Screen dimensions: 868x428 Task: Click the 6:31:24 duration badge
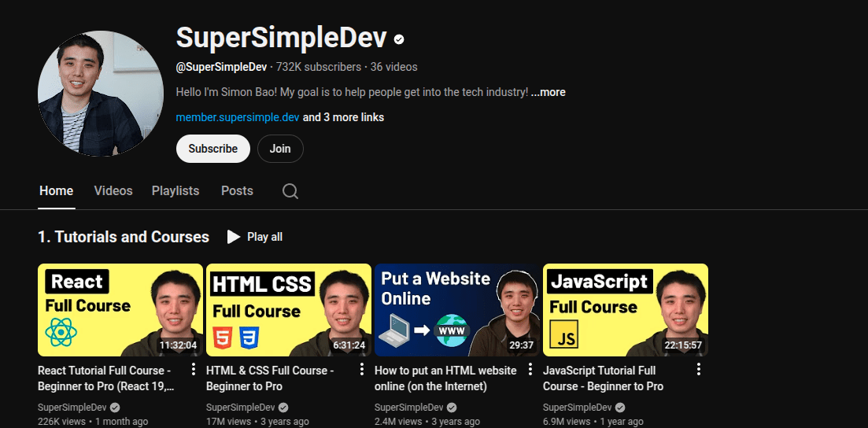[x=349, y=345]
